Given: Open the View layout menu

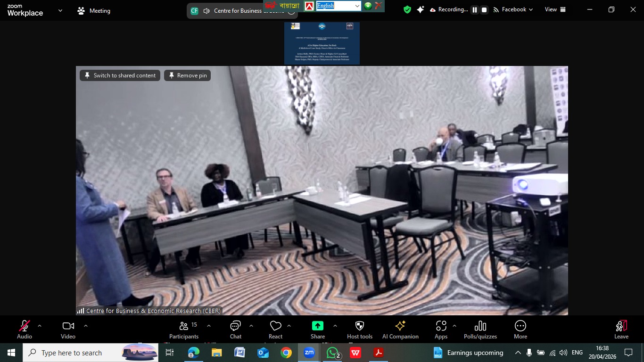Looking at the screenshot, I should coord(555,9).
